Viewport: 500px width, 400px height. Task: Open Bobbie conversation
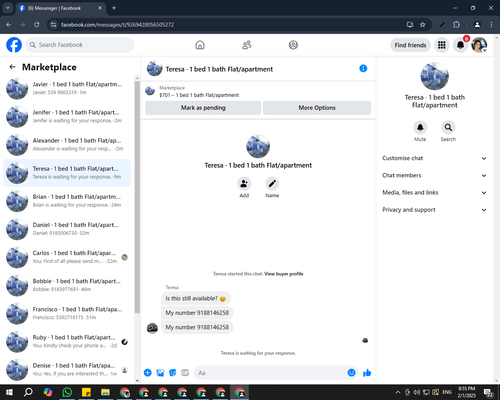point(67,285)
